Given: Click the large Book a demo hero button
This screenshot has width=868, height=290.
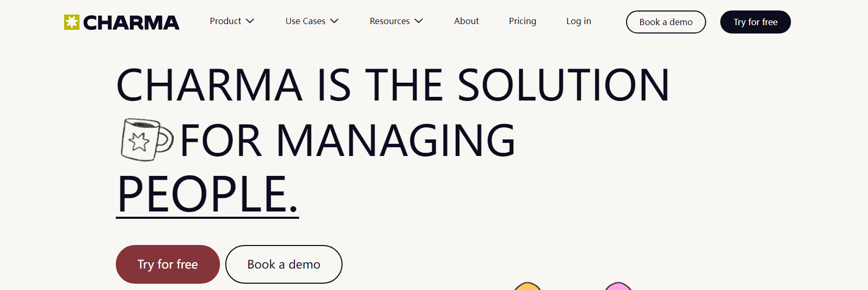Looking at the screenshot, I should [283, 264].
